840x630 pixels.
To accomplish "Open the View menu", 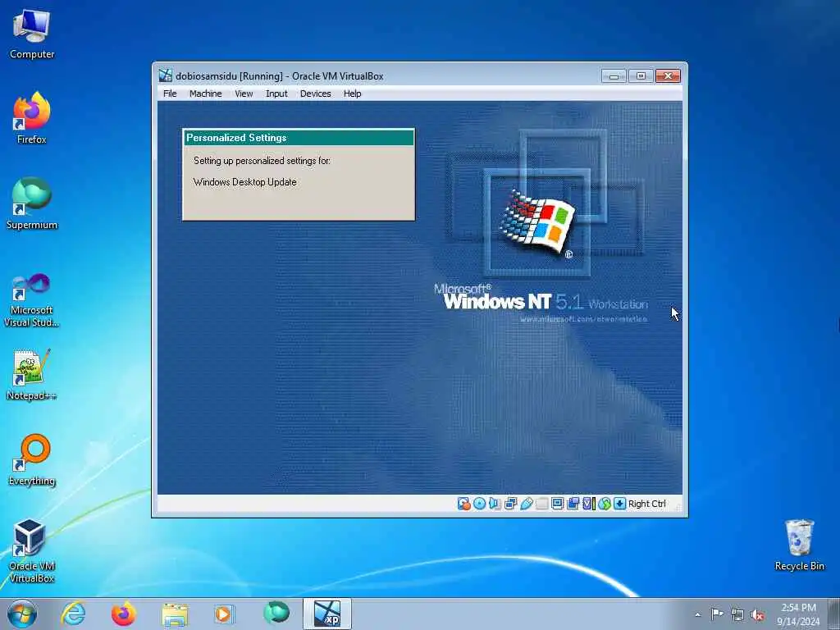I will pyautogui.click(x=244, y=94).
